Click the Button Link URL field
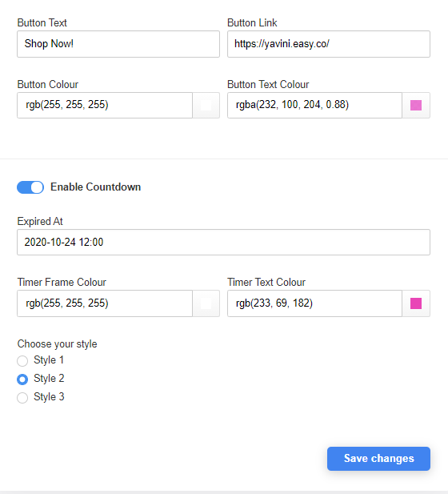Image resolution: width=448 pixels, height=494 pixels. [329, 44]
